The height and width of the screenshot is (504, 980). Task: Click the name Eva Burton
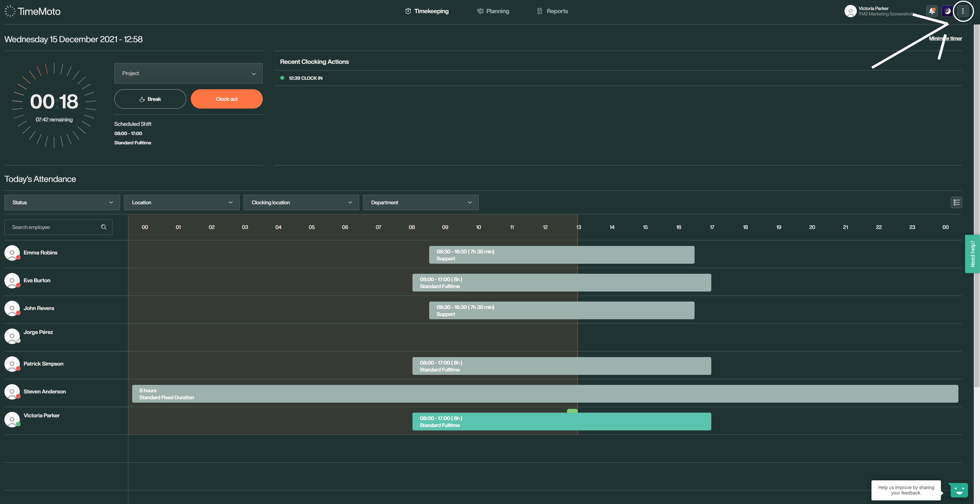[x=37, y=280]
